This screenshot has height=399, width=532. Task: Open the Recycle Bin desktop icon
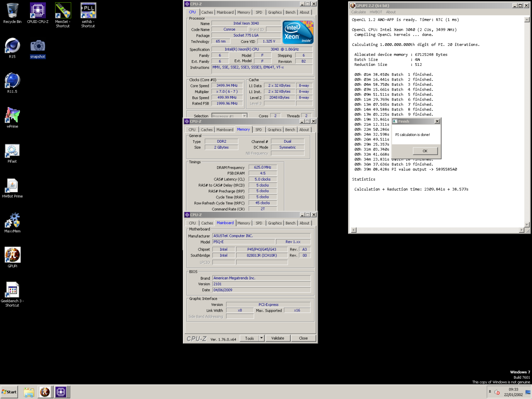tap(12, 13)
